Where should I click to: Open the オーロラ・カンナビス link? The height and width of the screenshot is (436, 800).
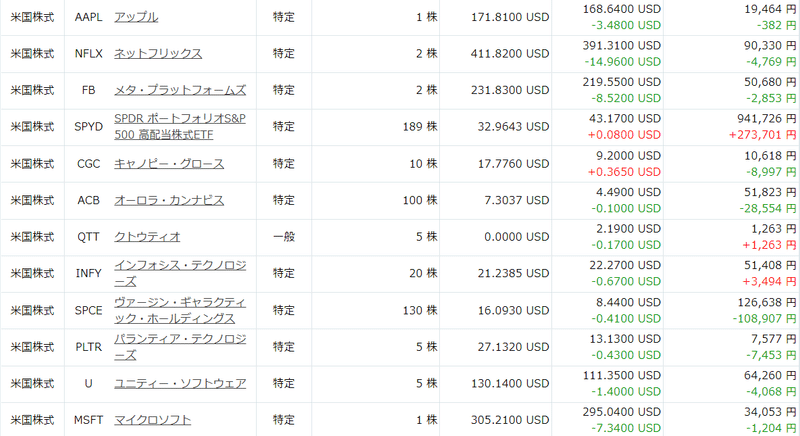tap(169, 200)
